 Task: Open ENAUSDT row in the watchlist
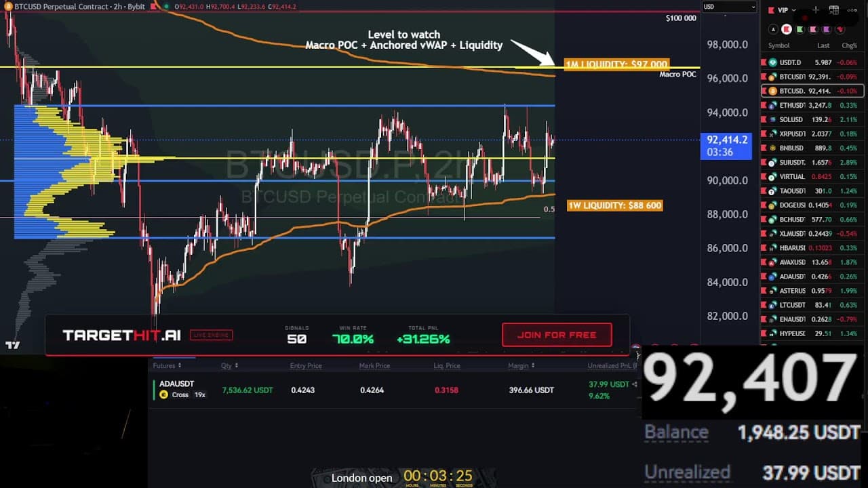pos(813,319)
